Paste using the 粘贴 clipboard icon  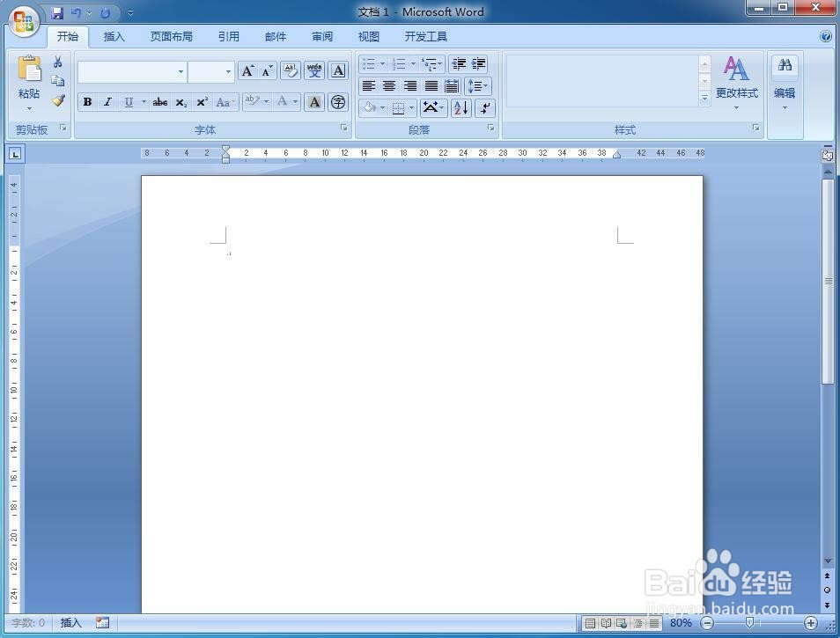click(29, 69)
